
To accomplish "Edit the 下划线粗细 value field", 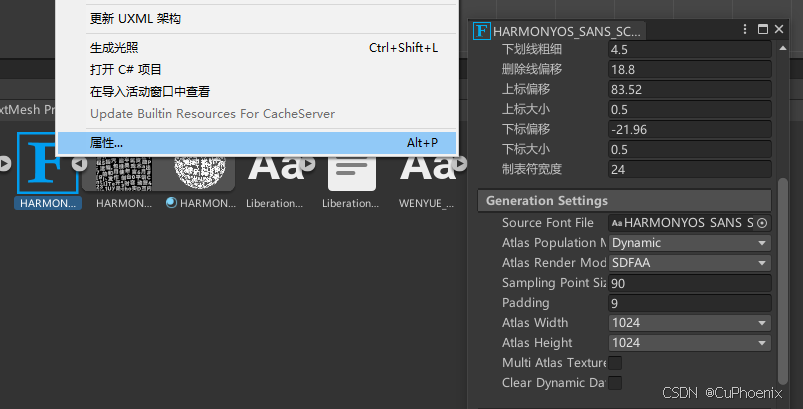I will coord(690,50).
